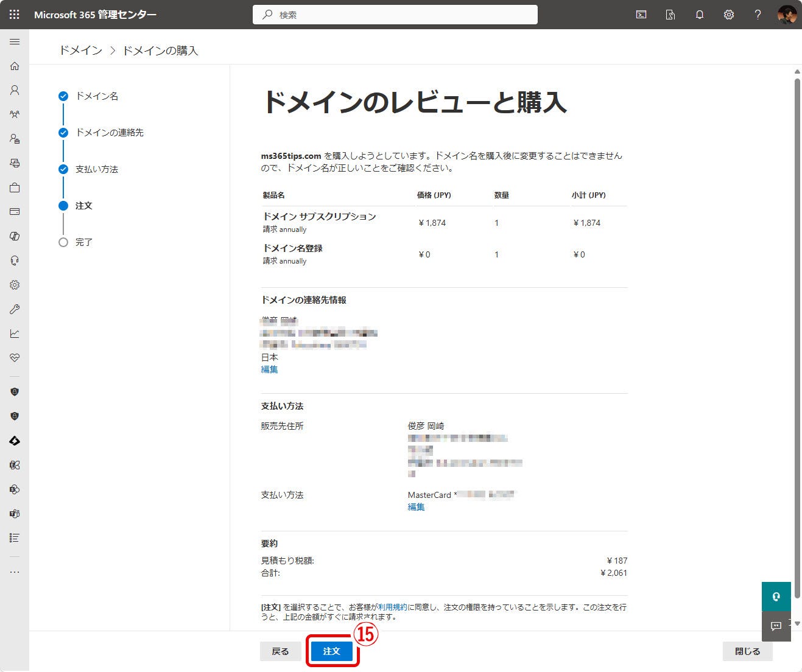Click the 小計 (JPY) column header
The width and height of the screenshot is (802, 672).
588,195
